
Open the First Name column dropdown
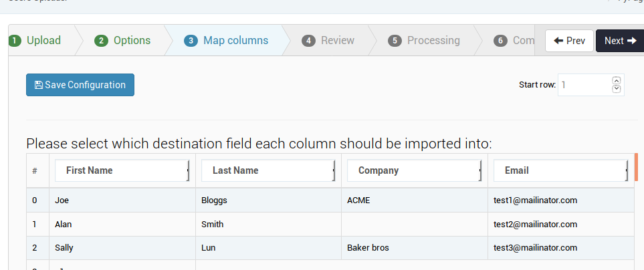coord(122,170)
